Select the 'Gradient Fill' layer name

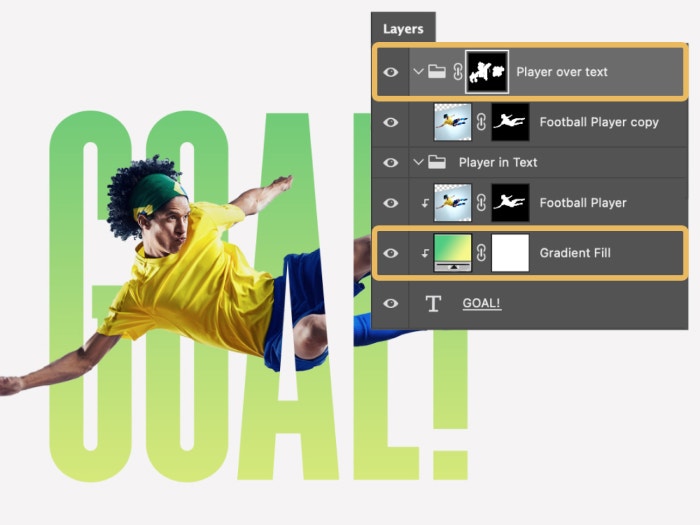575,253
